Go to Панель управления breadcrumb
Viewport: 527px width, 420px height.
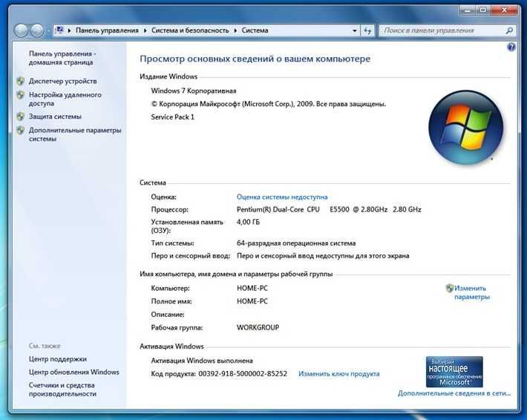point(107,30)
